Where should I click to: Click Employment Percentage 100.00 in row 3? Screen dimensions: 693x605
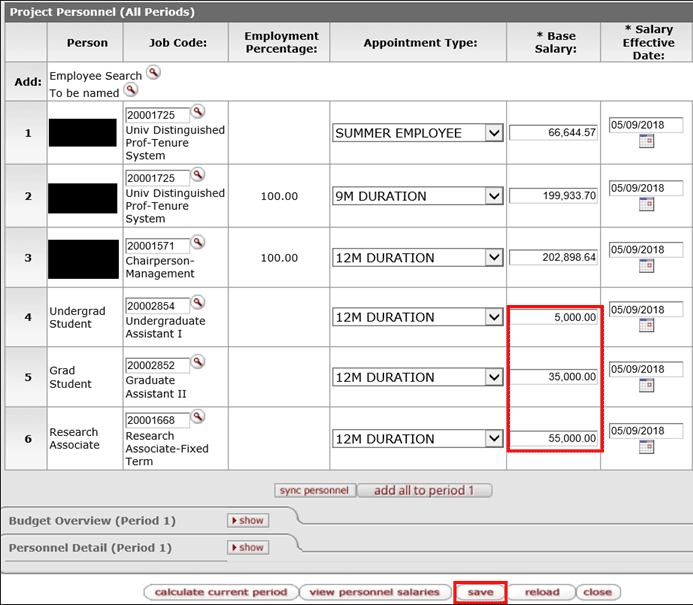[279, 258]
